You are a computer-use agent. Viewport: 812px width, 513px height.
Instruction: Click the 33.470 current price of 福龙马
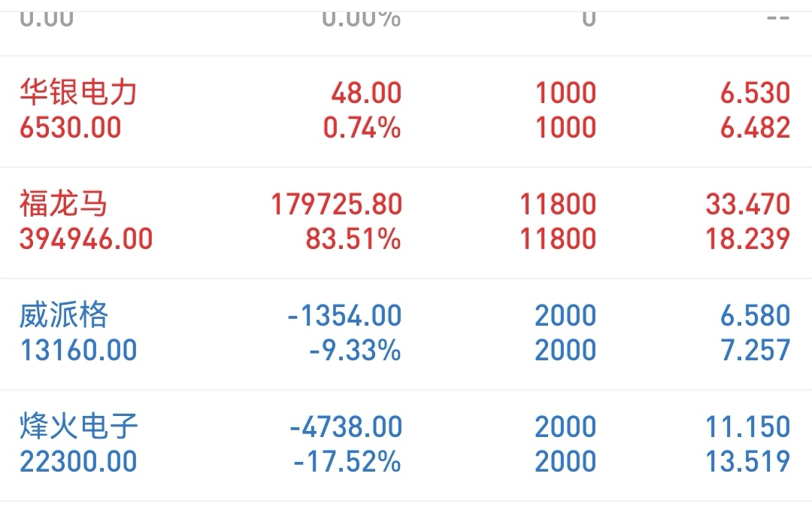[x=747, y=204]
